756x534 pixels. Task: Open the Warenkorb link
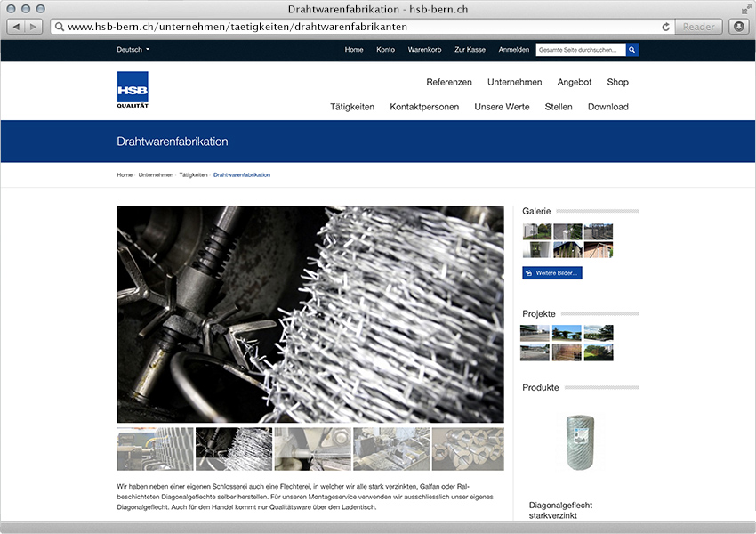click(x=424, y=49)
